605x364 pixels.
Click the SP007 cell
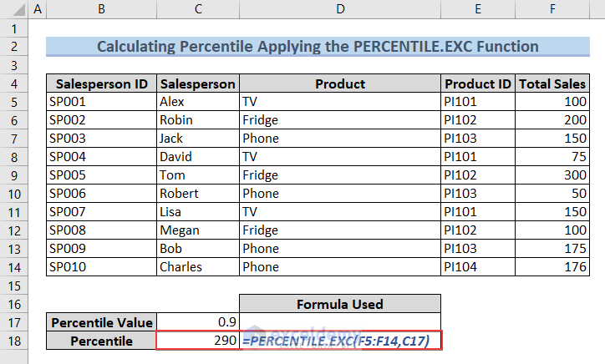(x=101, y=212)
